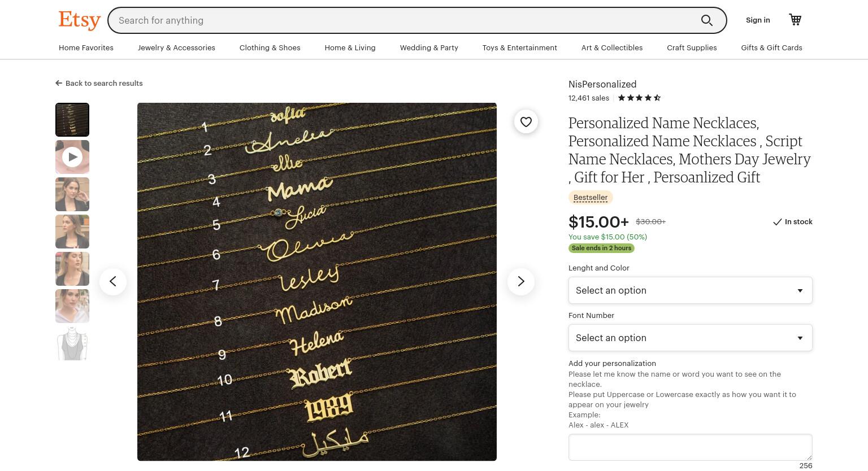Screen dimensions: 868x471
Task: Click the Bestseller badge
Action: [x=591, y=198]
